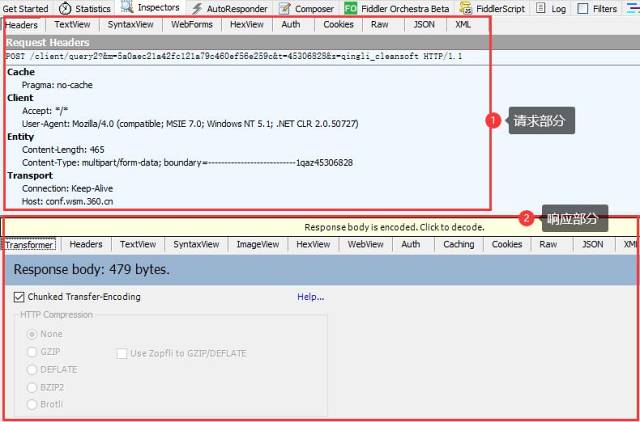Click the Inspectors magnifier icon

pos(127,7)
